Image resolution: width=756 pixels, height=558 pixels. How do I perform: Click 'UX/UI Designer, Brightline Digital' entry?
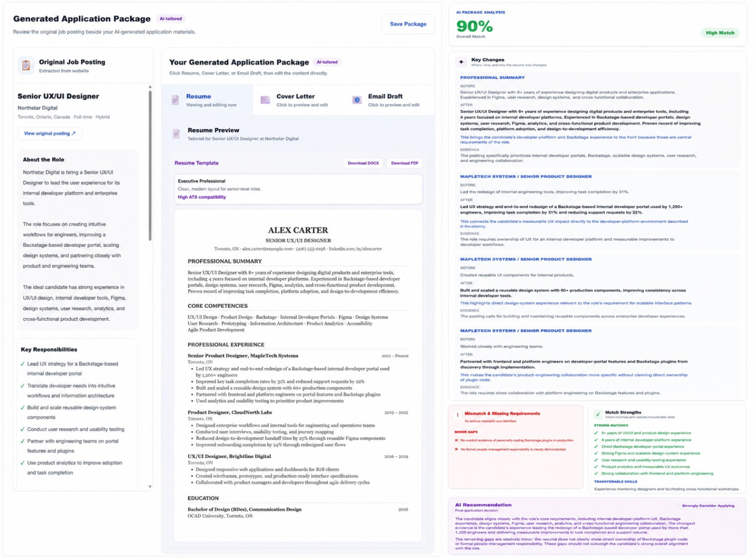[x=229, y=457]
